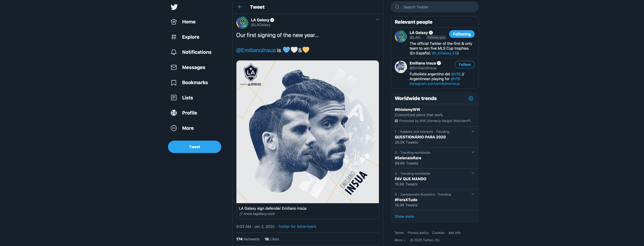Open Explore via the hashtag icon

pos(174,37)
